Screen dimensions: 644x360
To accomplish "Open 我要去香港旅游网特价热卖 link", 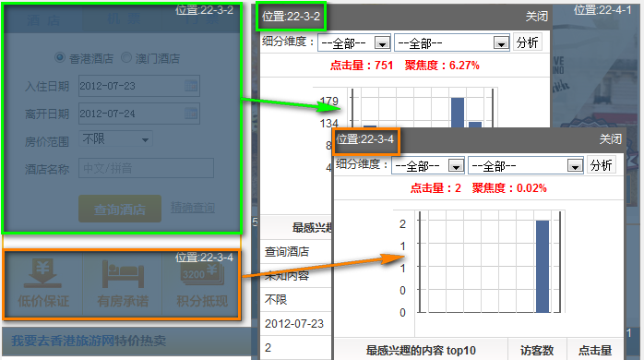I will (x=89, y=341).
